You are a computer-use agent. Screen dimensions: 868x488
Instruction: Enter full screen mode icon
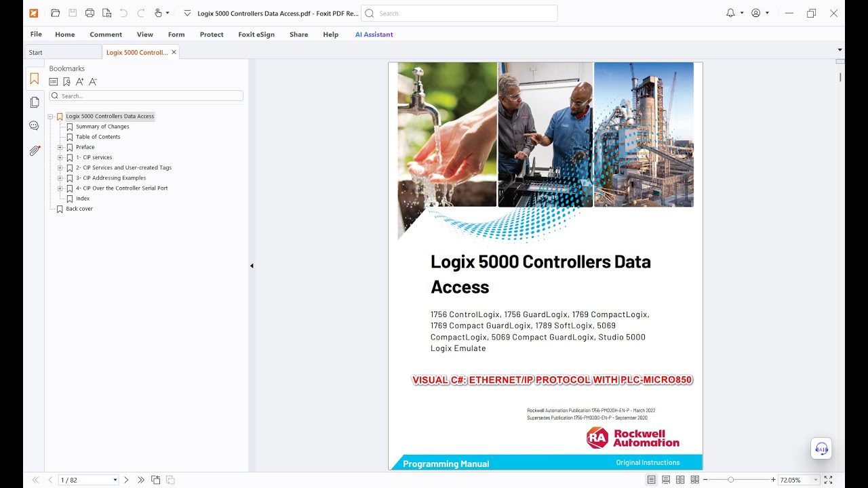[828, 480]
